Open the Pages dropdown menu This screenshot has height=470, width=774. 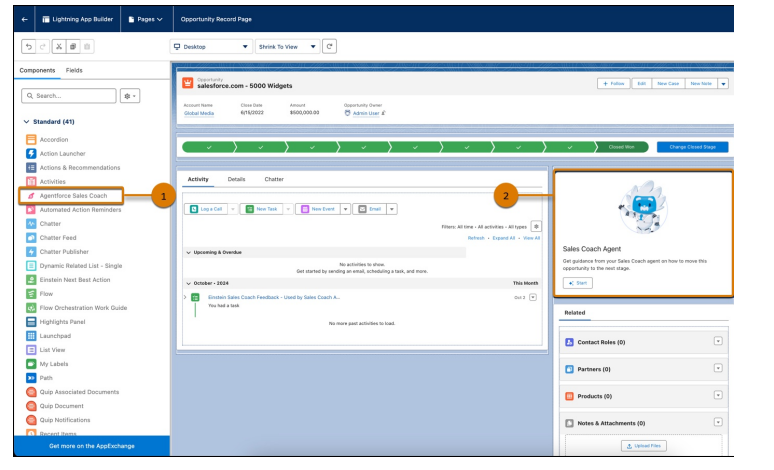click(x=145, y=19)
